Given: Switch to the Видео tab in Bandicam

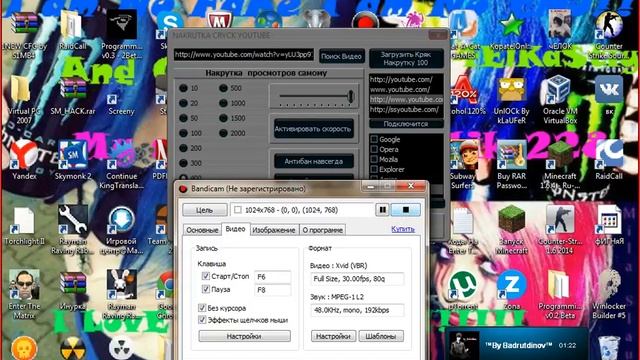Looking at the screenshot, I should [236, 229].
